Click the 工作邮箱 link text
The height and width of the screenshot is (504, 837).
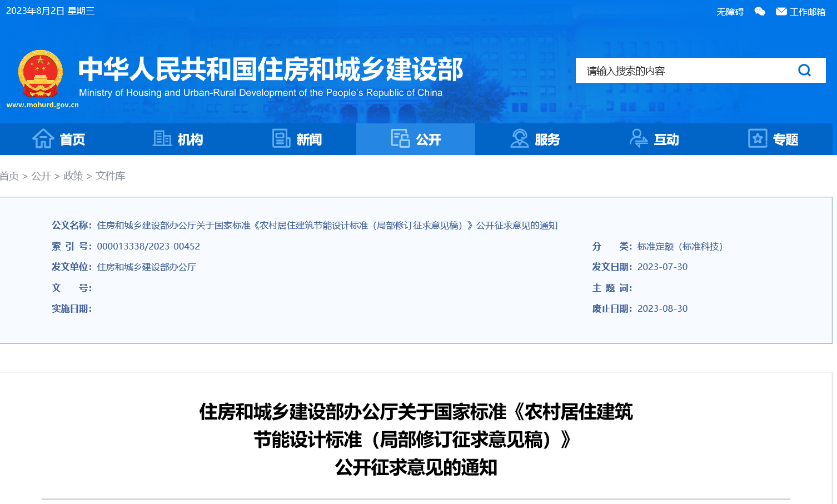click(808, 12)
